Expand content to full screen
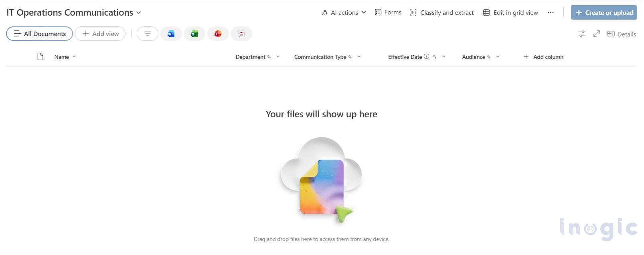This screenshot has height=255, width=644. click(x=596, y=34)
